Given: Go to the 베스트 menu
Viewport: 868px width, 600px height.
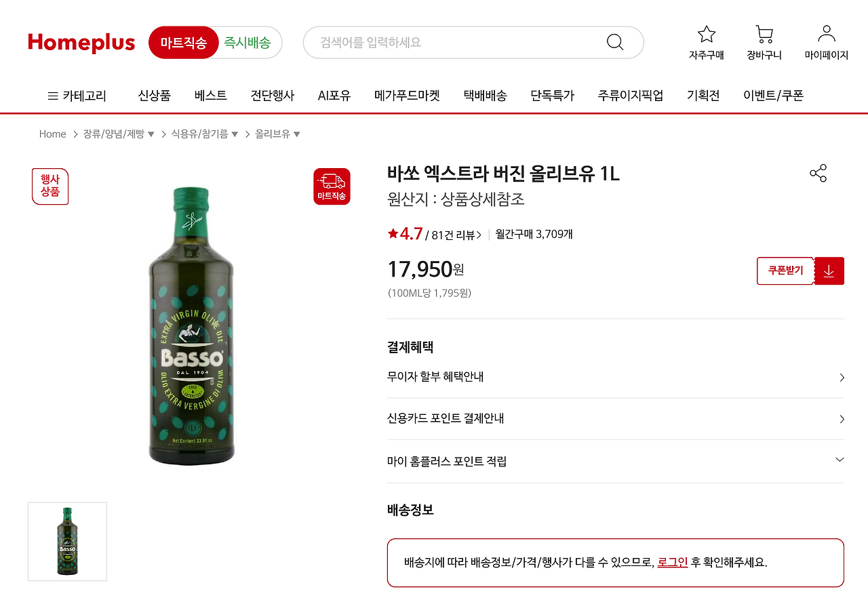Looking at the screenshot, I should coord(210,96).
